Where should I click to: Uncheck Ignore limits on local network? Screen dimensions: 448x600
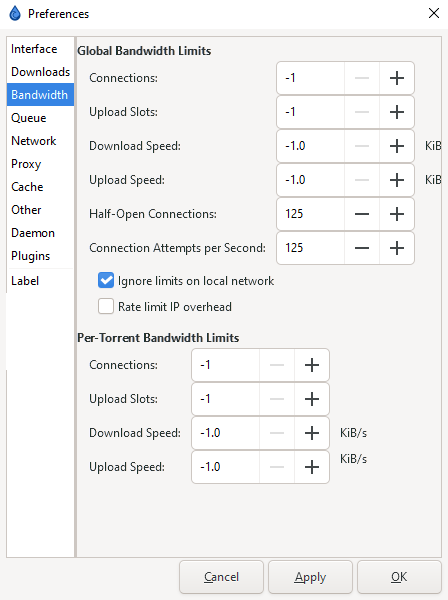[106, 280]
